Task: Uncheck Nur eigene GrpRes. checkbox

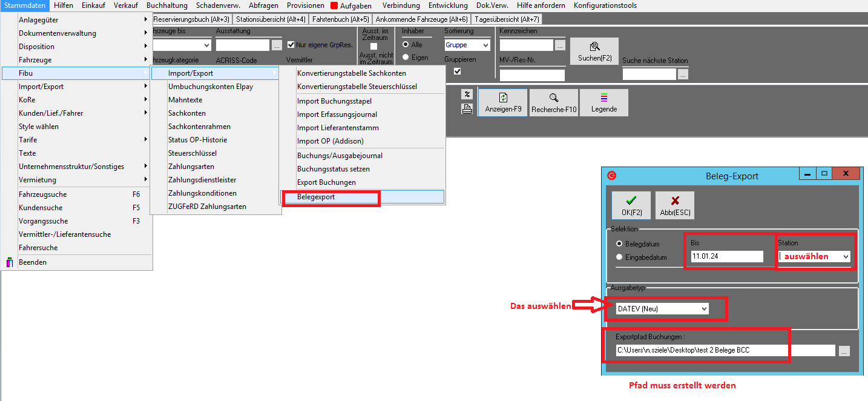Action: coord(291,45)
